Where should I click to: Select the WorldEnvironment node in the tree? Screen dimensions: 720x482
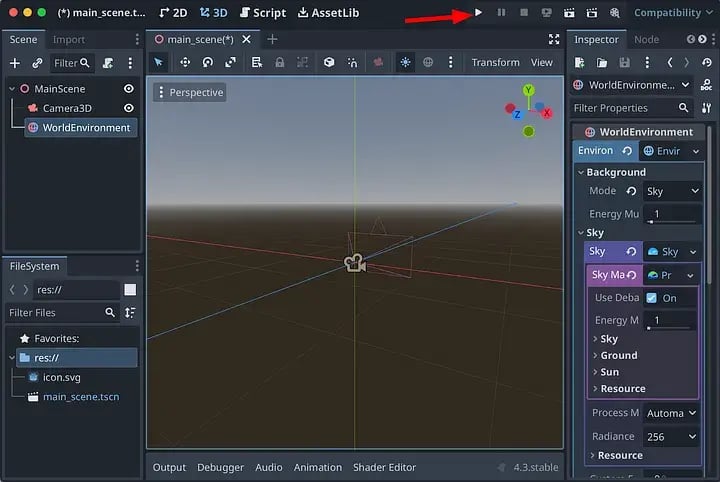[81, 128]
